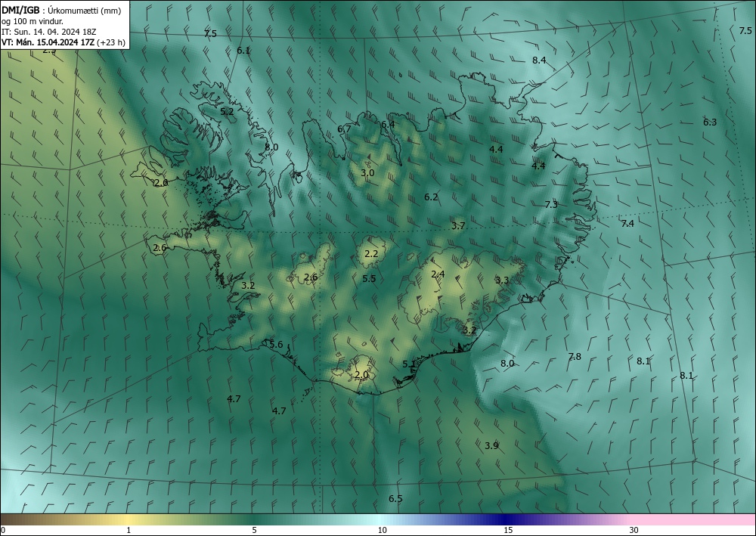Click the '1' label on the color scale
The height and width of the screenshot is (536, 756).
[129, 530]
